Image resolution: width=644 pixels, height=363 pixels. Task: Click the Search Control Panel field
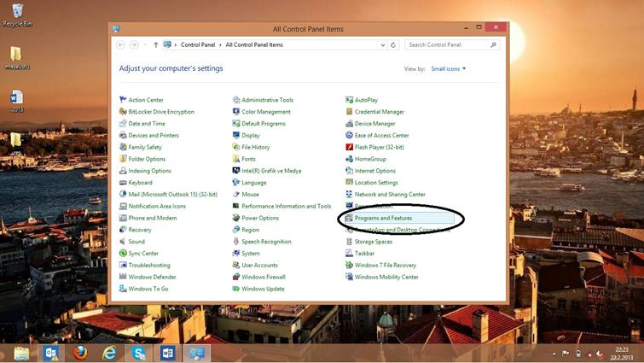tap(452, 44)
